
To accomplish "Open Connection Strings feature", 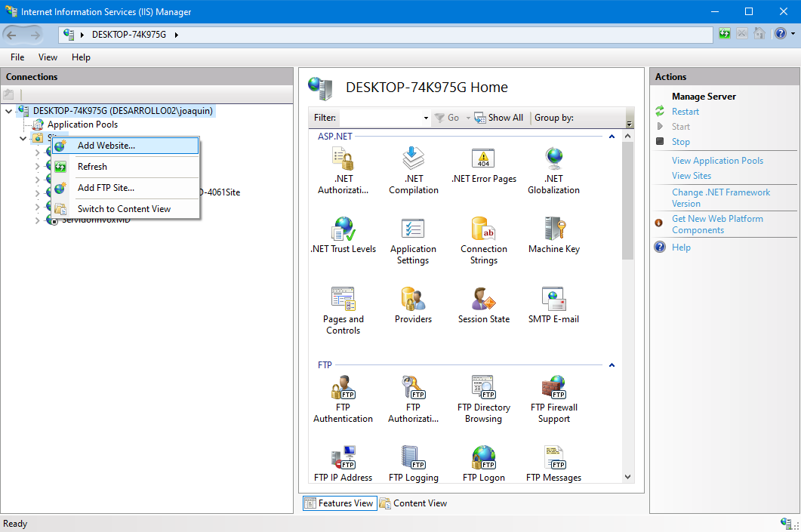I will pyautogui.click(x=484, y=241).
